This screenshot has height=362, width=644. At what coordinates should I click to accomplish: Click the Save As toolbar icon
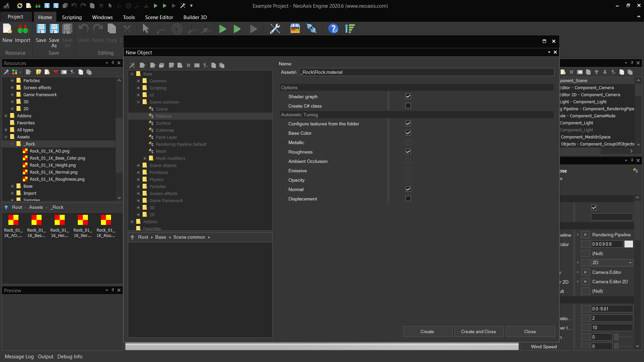coord(54,29)
